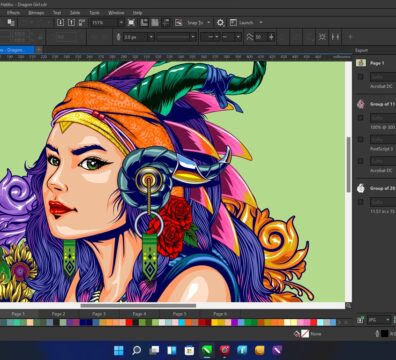The height and width of the screenshot is (360, 396).
Task: Switch to the Page 3 tab
Action: (99, 314)
